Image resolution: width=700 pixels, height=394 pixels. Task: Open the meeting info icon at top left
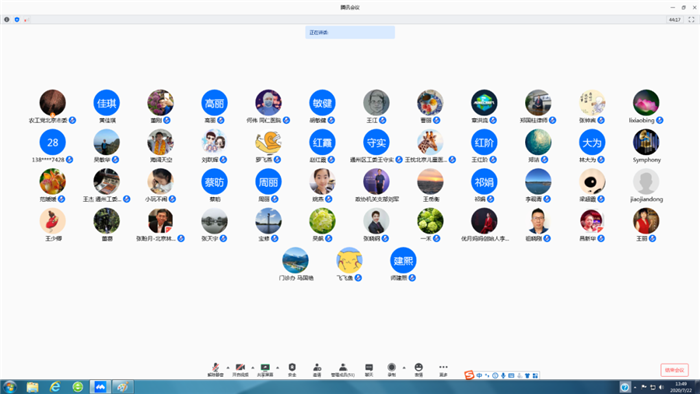pyautogui.click(x=7, y=20)
